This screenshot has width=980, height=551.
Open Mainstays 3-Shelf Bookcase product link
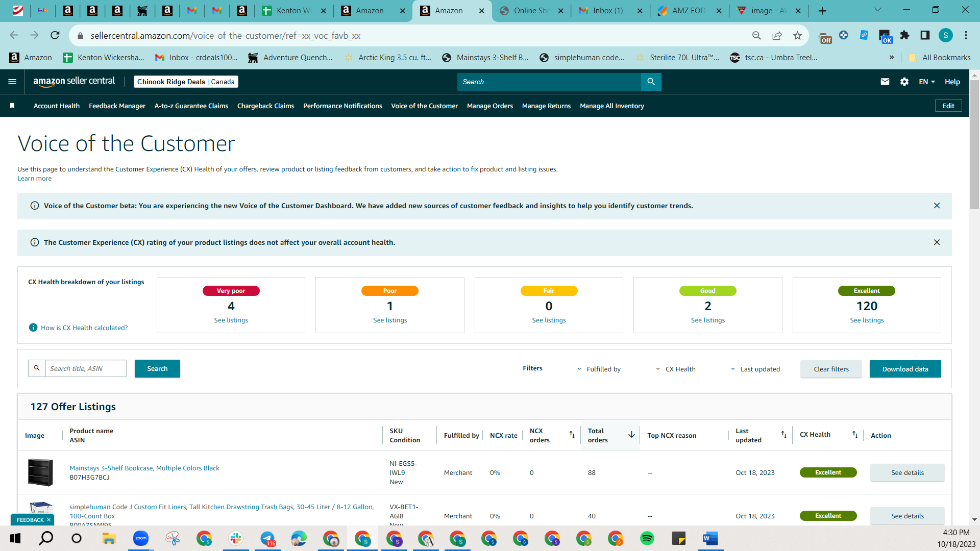point(144,468)
